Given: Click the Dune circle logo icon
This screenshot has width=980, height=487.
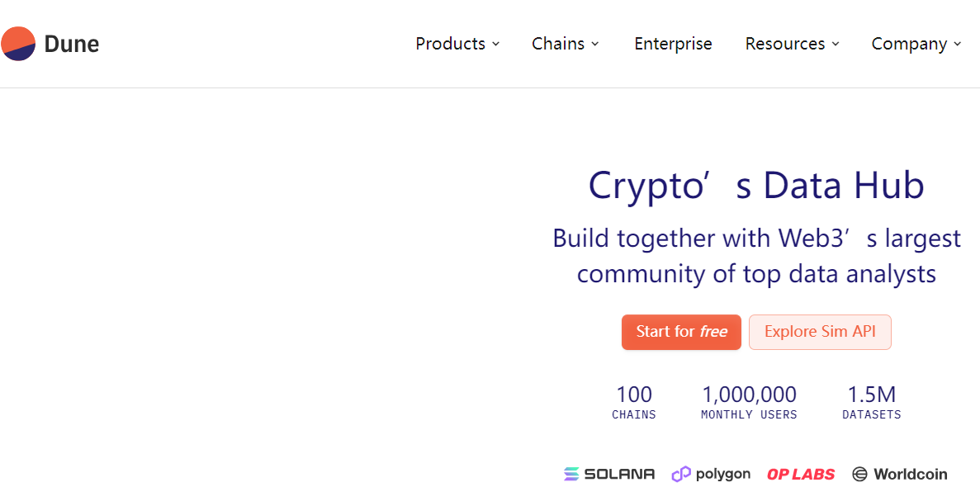Looking at the screenshot, I should tap(18, 44).
